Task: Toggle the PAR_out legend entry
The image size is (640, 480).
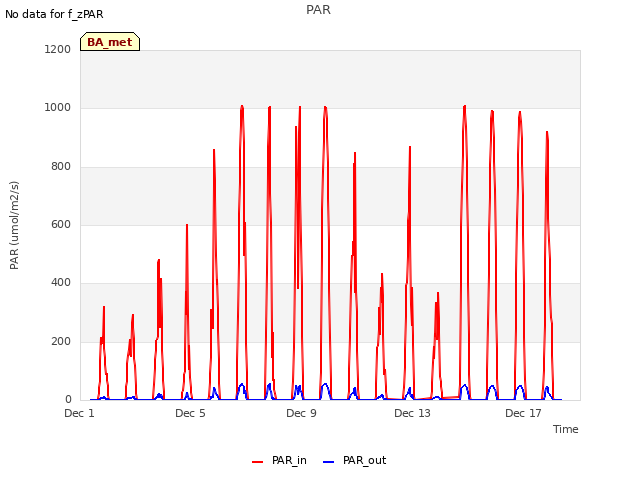Action: click(355, 460)
